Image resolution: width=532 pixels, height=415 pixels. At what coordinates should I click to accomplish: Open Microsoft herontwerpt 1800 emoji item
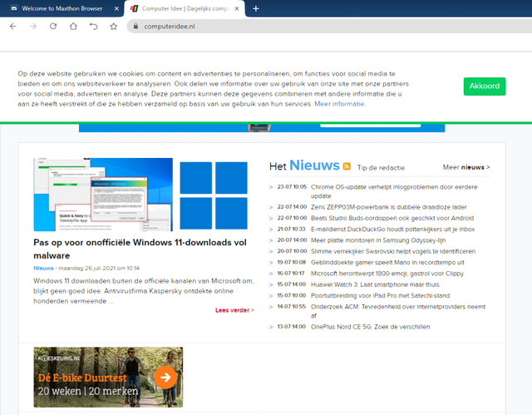click(387, 274)
